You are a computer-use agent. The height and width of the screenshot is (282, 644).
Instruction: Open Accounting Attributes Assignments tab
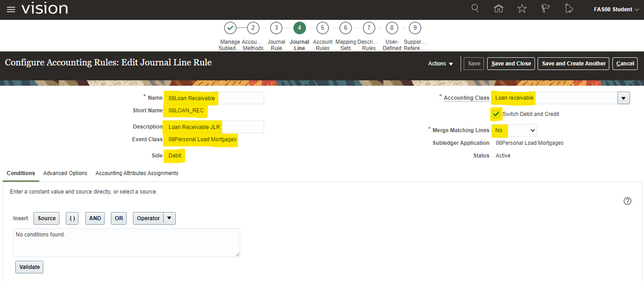[x=137, y=173]
